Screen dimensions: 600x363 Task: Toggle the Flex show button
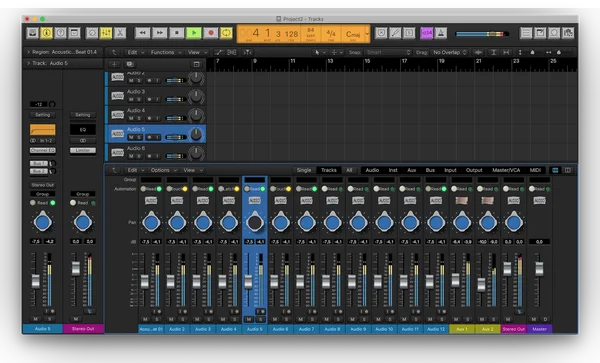232,52
